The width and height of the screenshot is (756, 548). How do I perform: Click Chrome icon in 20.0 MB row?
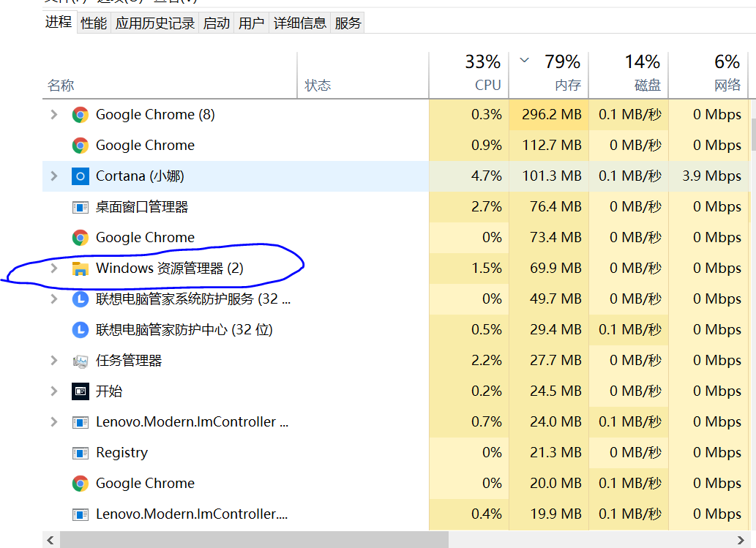tap(80, 484)
